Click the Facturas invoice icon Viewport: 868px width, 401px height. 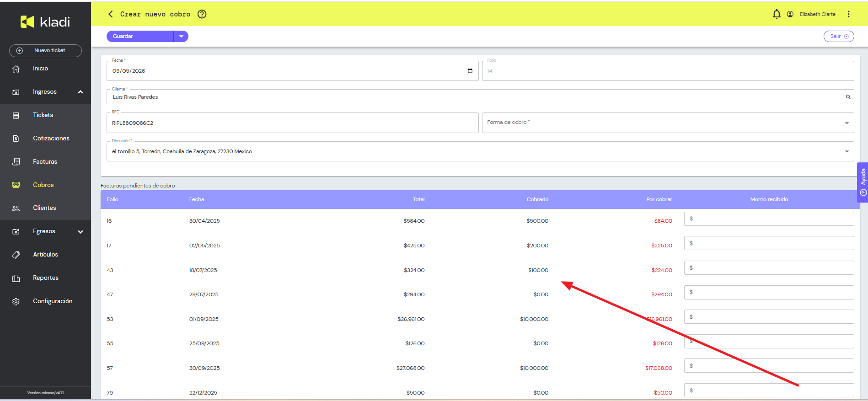coord(16,162)
